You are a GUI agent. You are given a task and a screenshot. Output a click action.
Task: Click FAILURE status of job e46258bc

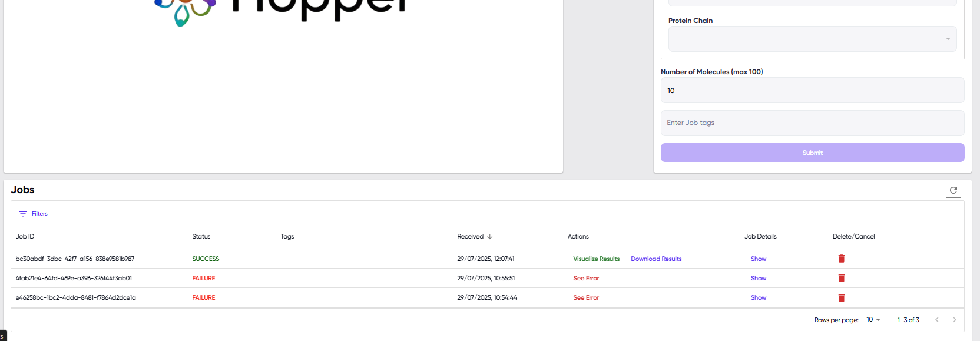[x=204, y=297]
